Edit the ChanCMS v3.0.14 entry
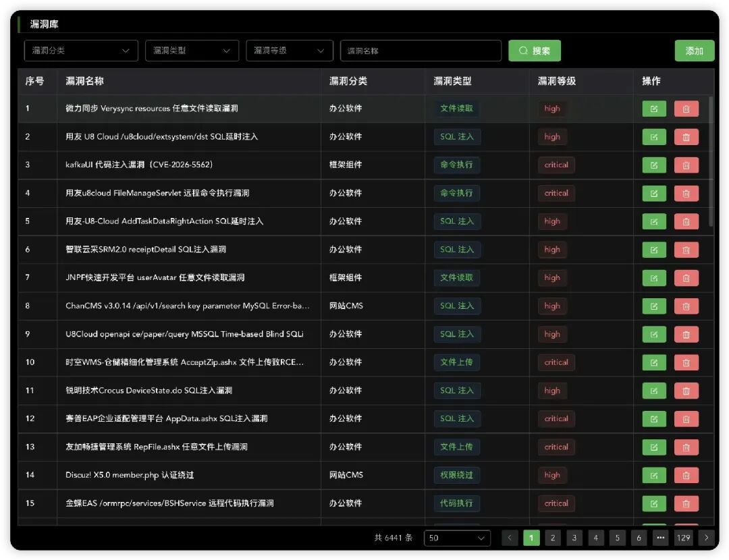Viewport: 729px width, 560px height. point(653,306)
